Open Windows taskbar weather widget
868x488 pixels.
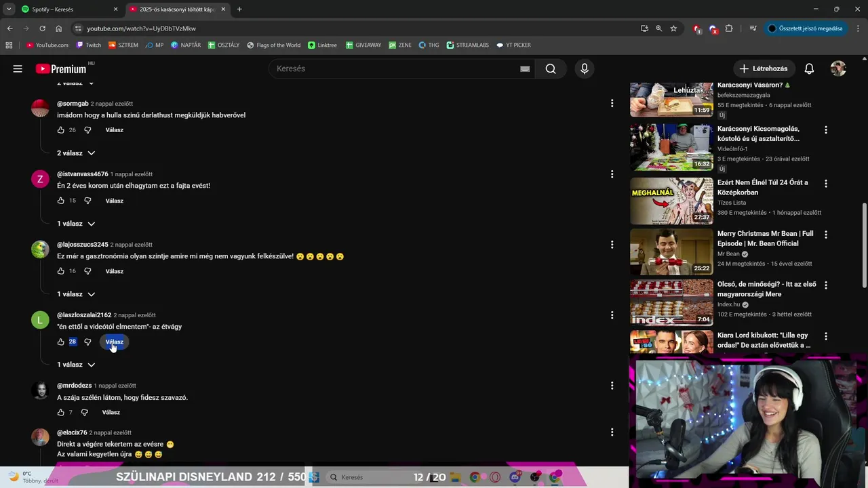(x=31, y=477)
